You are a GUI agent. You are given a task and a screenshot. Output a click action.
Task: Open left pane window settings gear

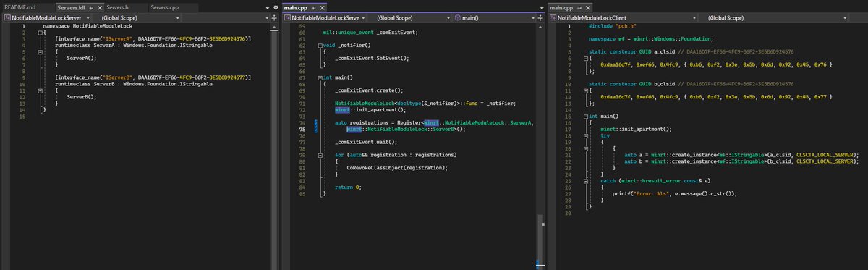(x=276, y=7)
